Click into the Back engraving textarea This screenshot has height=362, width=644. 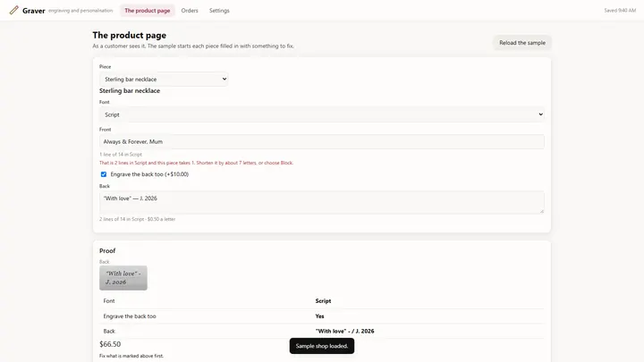point(322,202)
